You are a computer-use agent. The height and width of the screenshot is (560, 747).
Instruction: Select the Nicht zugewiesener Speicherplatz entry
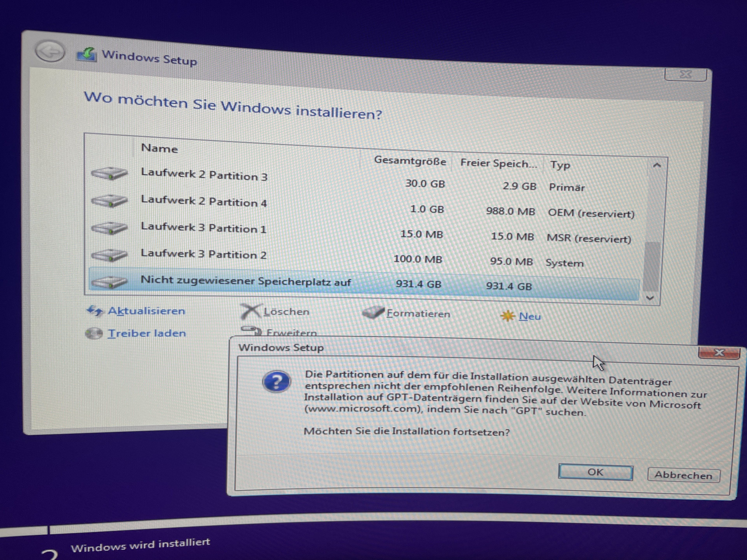(x=245, y=281)
